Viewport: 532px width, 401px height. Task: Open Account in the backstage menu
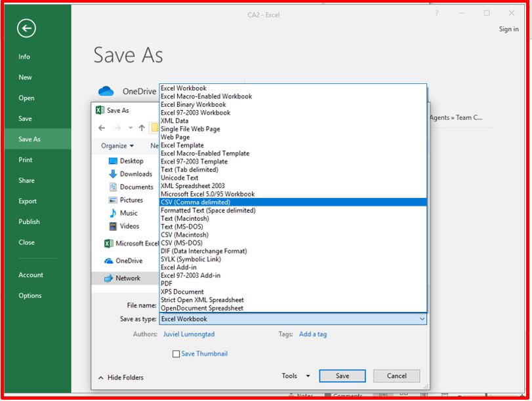[x=37, y=275]
